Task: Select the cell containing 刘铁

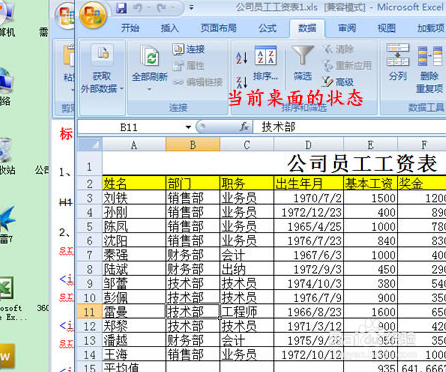Action: coord(134,198)
